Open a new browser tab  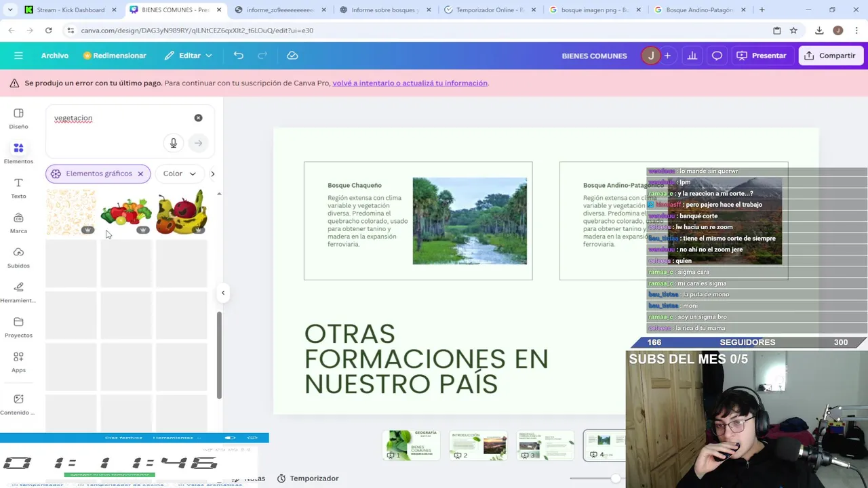(762, 10)
